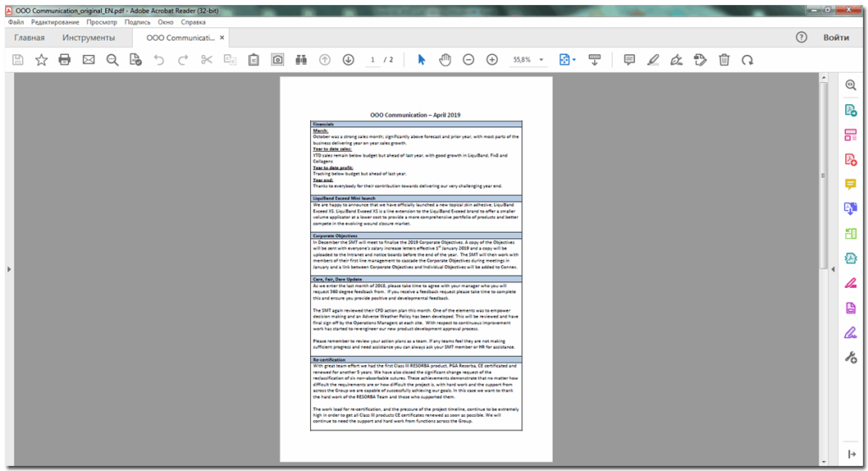Open the add comment sticky note tool
This screenshot has width=868, height=471.
tap(629, 60)
